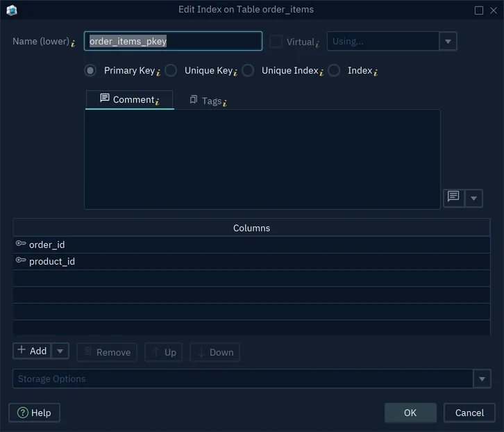Screen dimensions: 504x432
Task: Click the comment editor icon button
Action: tap(453, 197)
